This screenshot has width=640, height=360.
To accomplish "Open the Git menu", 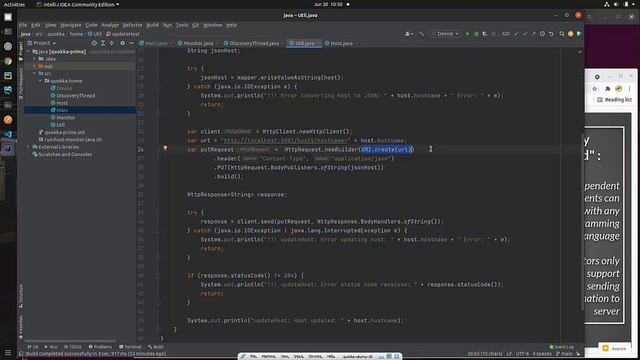I will (x=196, y=25).
